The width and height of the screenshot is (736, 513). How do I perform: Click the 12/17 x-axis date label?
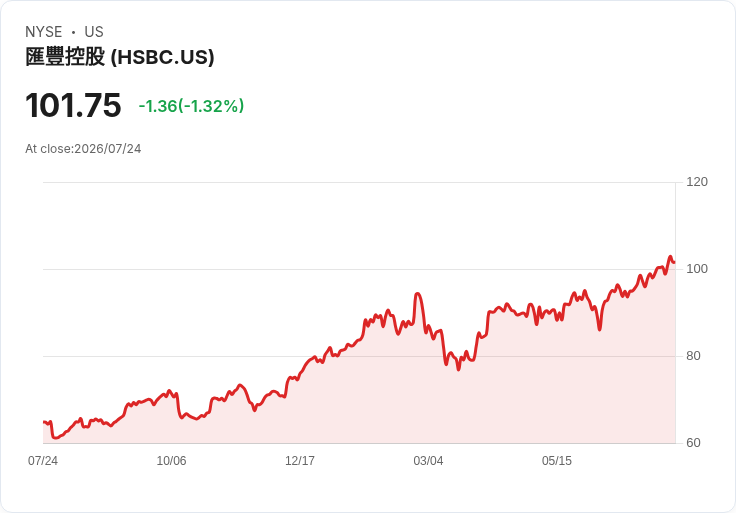click(x=300, y=461)
